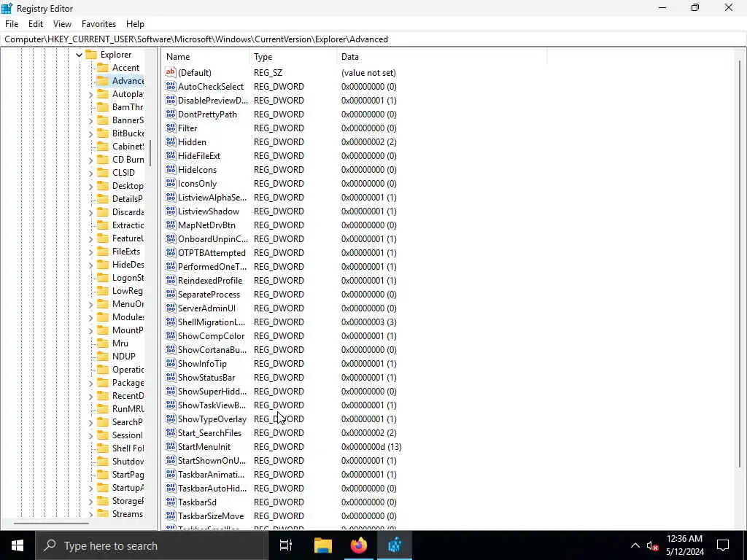Select the Advance key in the tree

point(128,81)
